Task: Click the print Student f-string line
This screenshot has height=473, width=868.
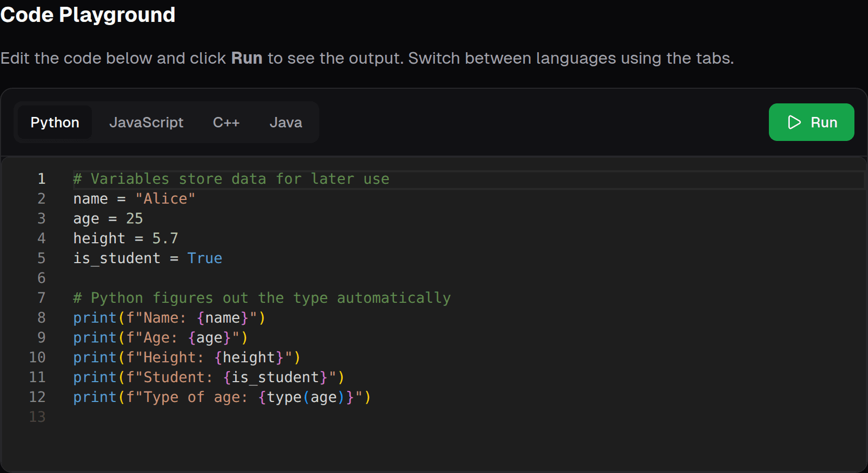Action: (209, 377)
